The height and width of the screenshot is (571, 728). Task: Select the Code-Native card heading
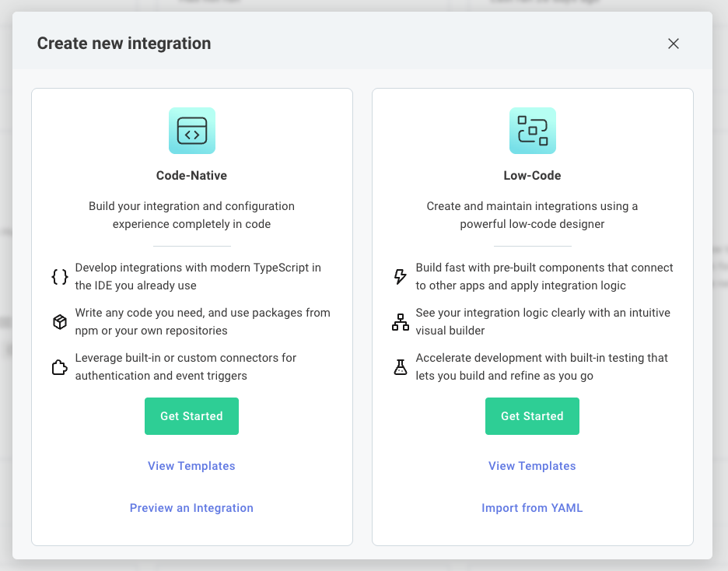click(191, 175)
